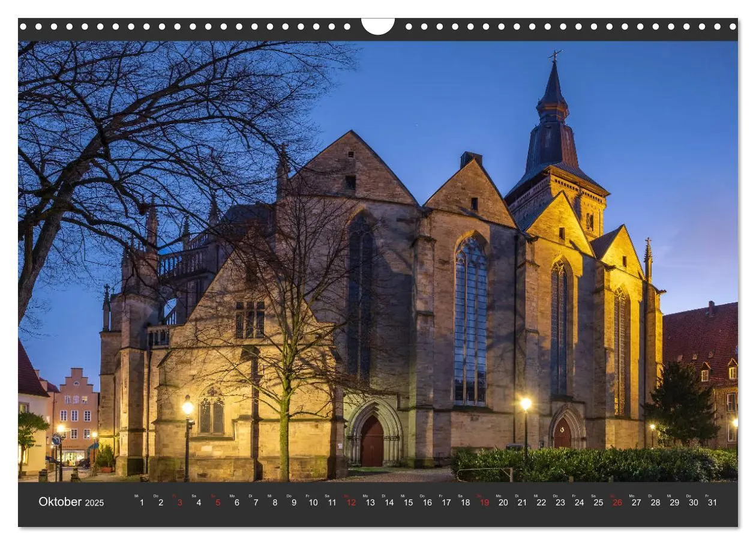
Task: Click the illuminated church photo
Action: click(x=378, y=262)
